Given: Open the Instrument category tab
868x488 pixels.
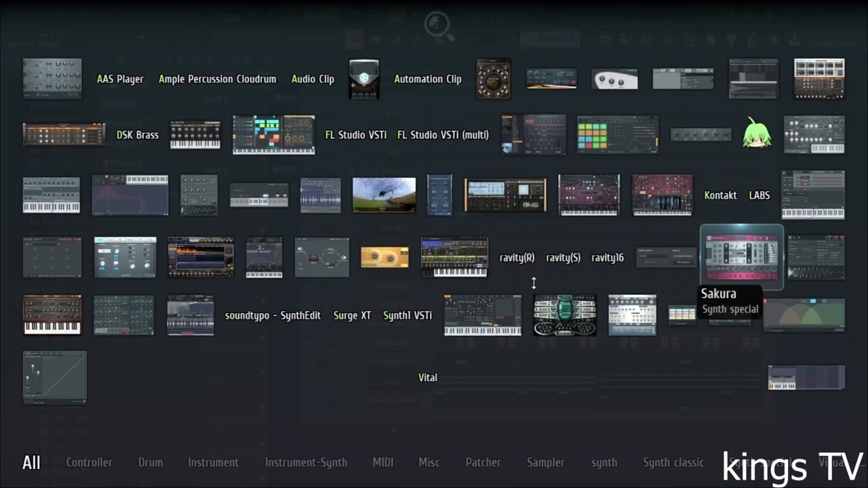Looking at the screenshot, I should pos(213,462).
